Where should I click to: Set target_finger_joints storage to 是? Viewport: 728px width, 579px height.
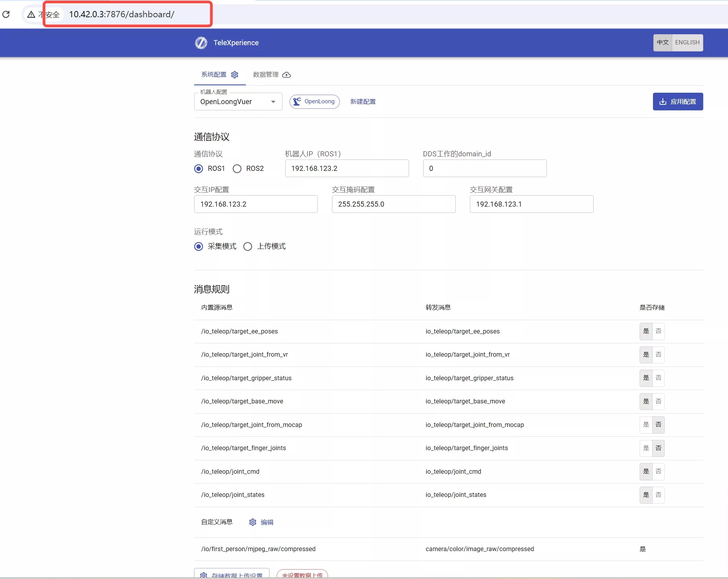[646, 448]
